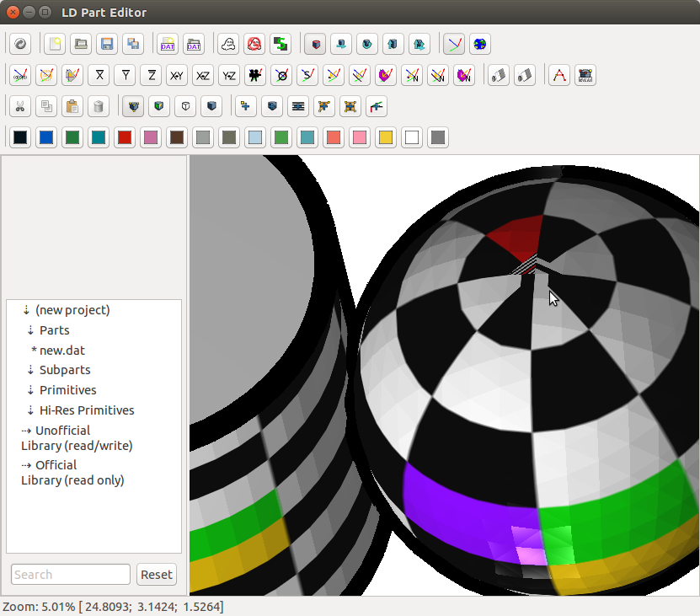The image size is (700, 616).
Task: Click the Paste icon
Action: (x=72, y=106)
